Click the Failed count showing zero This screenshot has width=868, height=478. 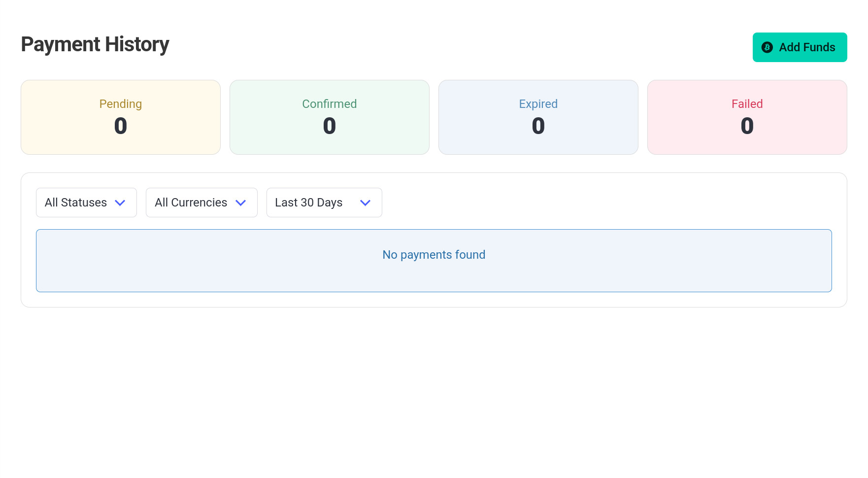(747, 126)
